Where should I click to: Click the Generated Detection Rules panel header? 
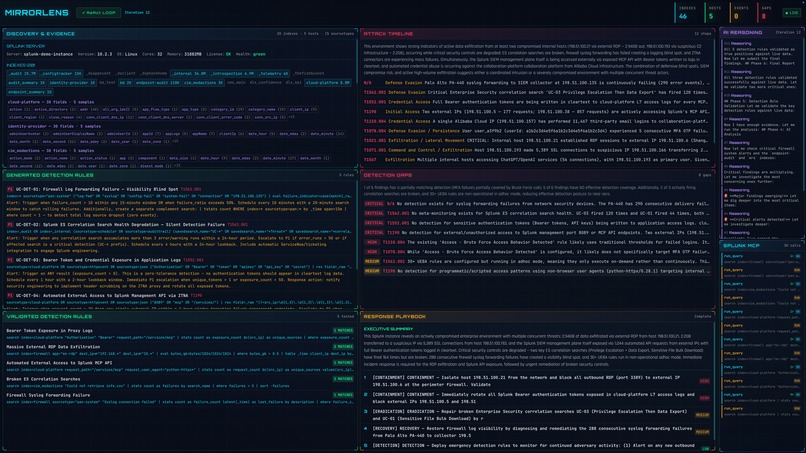(x=180, y=175)
